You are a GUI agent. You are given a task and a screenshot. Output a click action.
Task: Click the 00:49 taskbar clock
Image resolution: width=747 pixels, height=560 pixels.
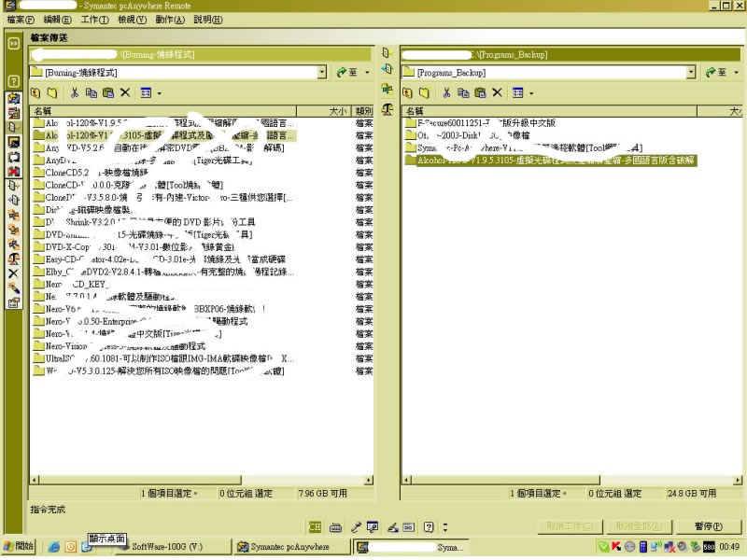point(729,547)
